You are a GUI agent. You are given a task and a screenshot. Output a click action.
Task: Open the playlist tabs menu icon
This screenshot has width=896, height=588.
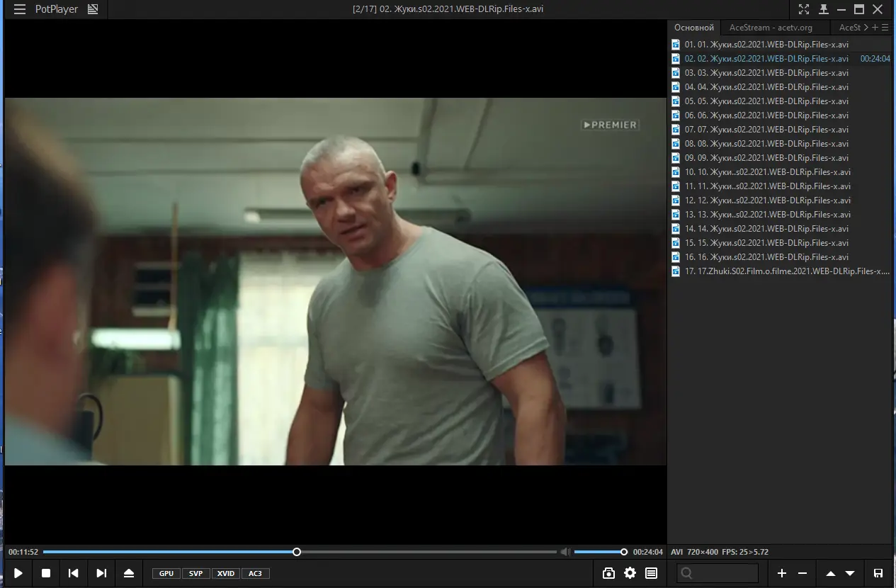[x=885, y=28]
